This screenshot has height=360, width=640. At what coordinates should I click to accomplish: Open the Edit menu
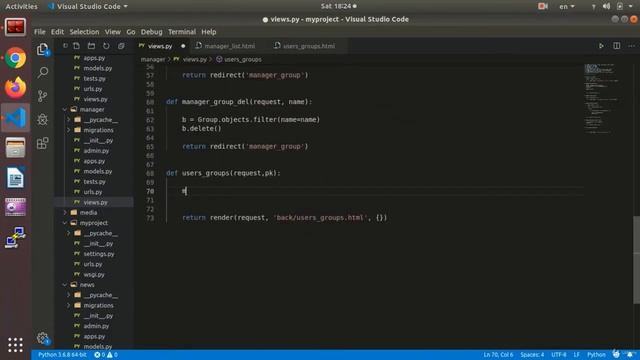click(x=57, y=32)
